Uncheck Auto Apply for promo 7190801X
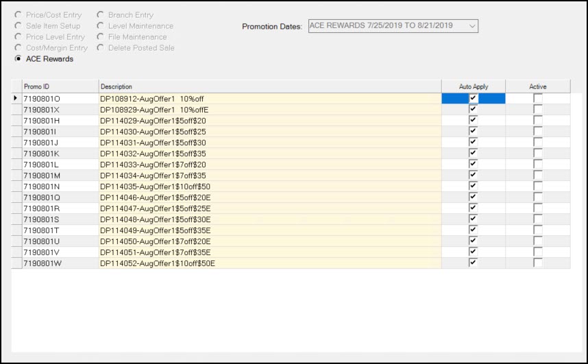This screenshot has width=588, height=364. [473, 110]
